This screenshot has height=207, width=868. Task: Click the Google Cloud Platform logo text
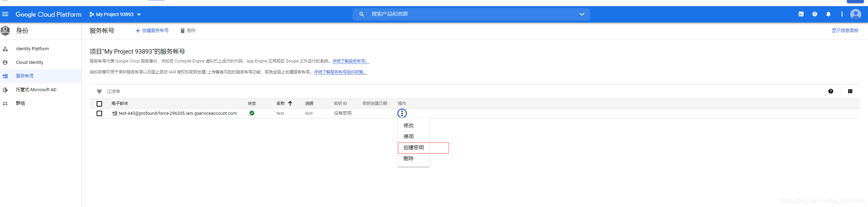click(x=48, y=14)
